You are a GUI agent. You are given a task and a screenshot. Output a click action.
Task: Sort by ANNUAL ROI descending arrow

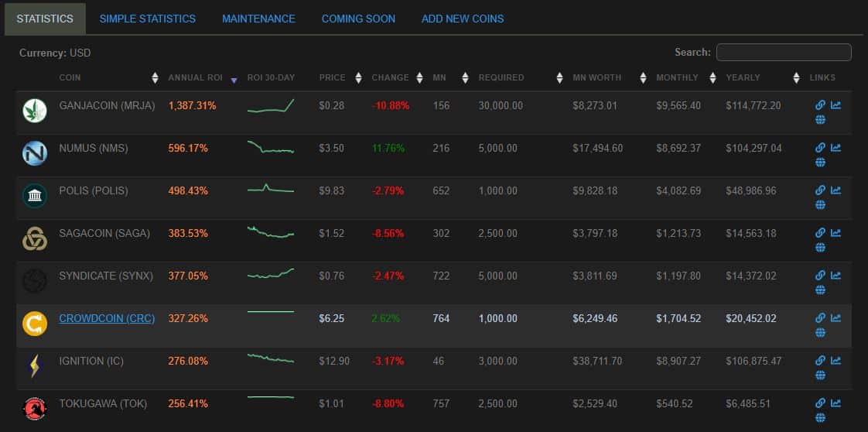click(x=234, y=81)
